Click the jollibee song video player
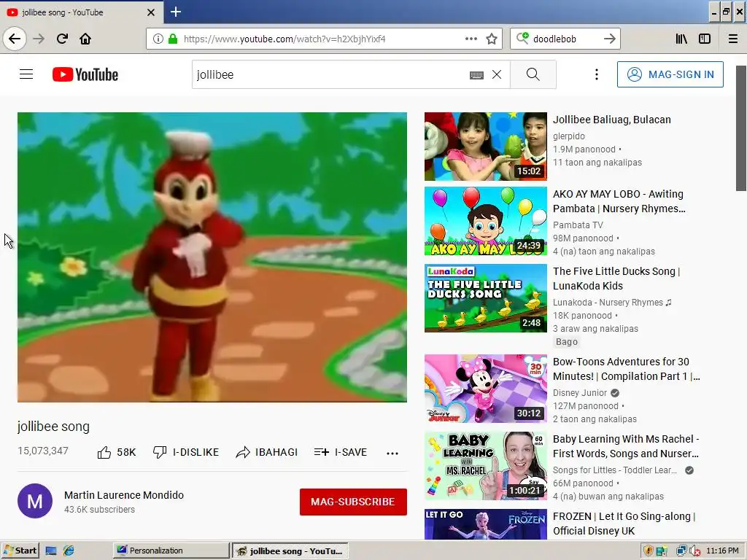Screen dimensions: 747x560 (x=212, y=257)
